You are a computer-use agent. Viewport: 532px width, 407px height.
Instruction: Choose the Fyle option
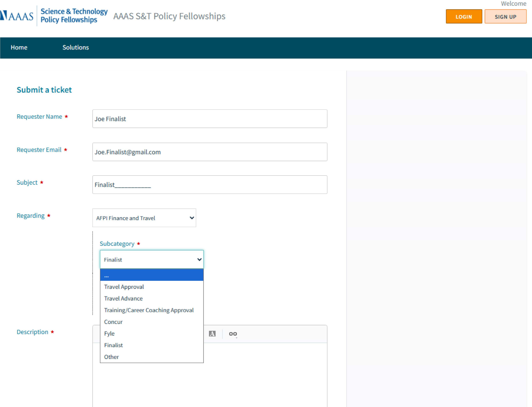109,333
